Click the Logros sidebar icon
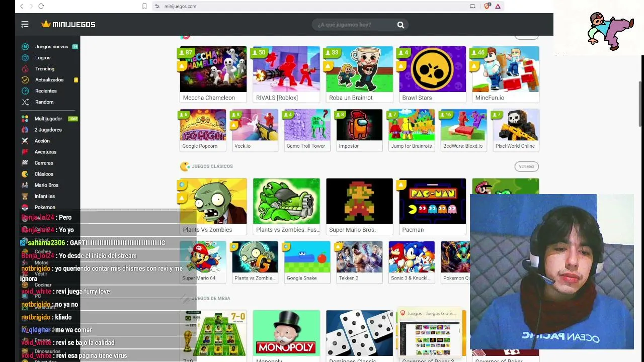Screen dimensions: 644x362 point(25,57)
